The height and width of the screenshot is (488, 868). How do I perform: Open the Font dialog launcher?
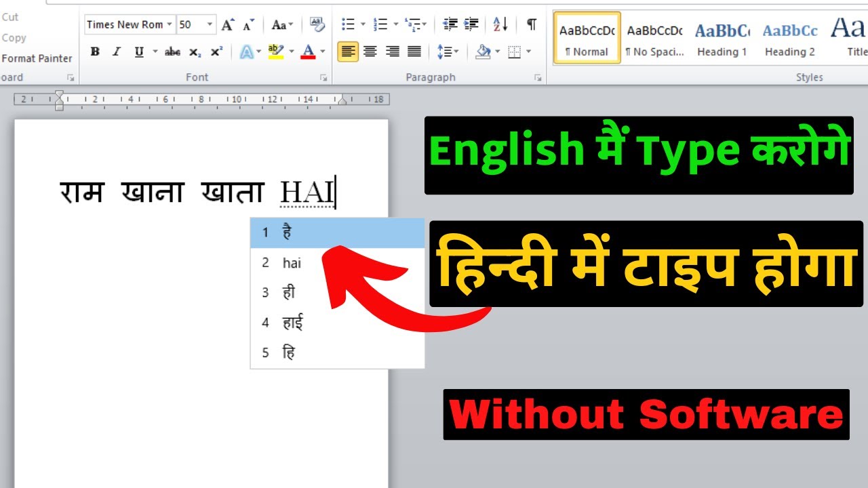(323, 78)
